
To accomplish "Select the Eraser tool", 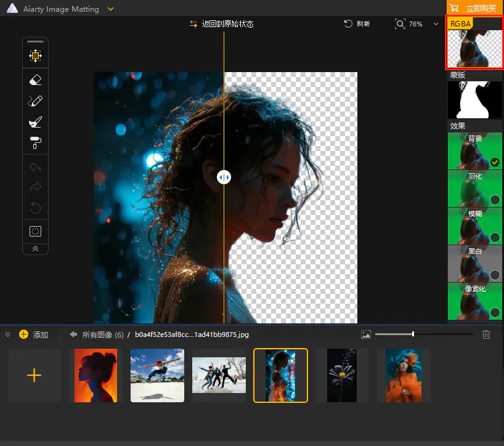I will tap(35, 79).
